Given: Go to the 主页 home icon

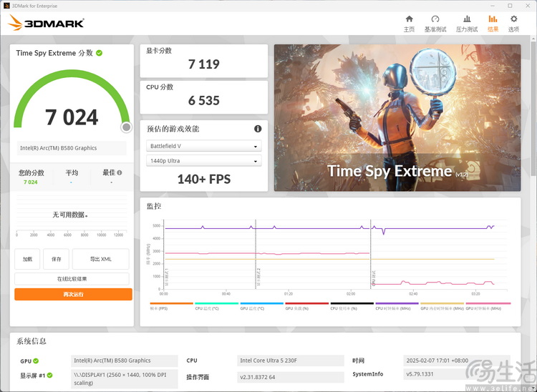Looking at the screenshot, I should (409, 19).
